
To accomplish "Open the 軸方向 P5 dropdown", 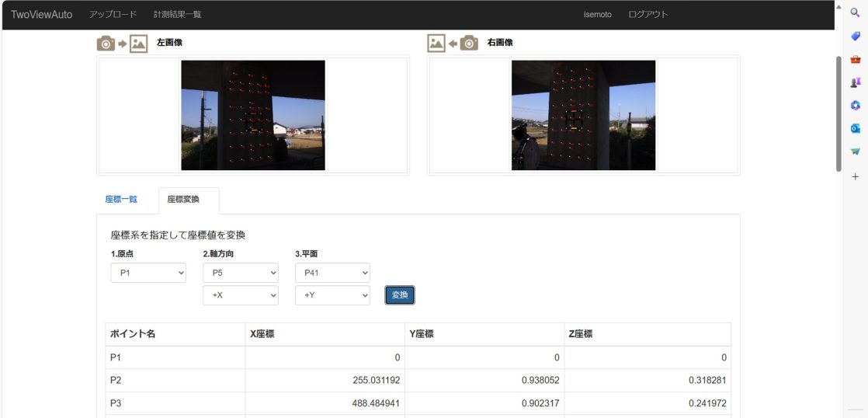I will pos(241,273).
